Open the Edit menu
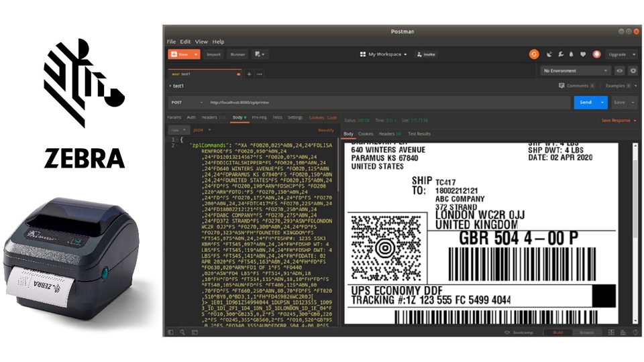 pos(185,42)
